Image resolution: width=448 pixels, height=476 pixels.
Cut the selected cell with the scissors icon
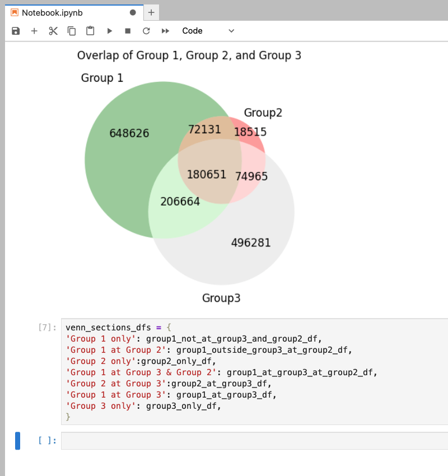[53, 31]
